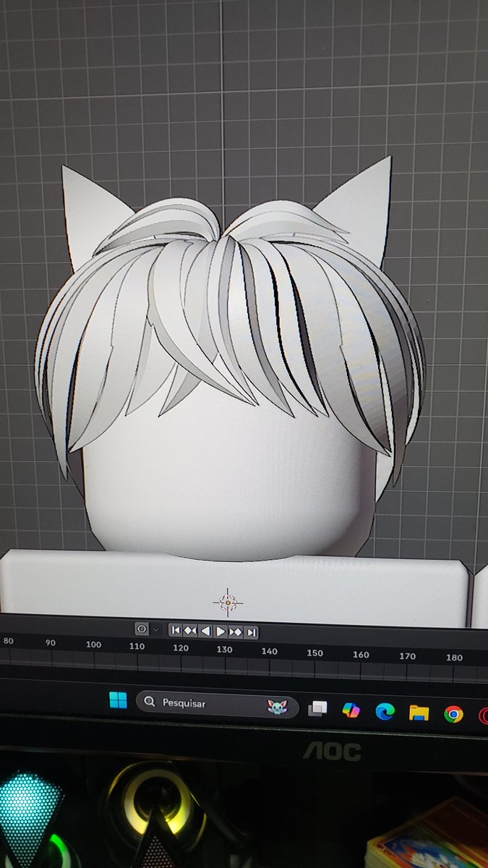Play the animation forward
488x868 pixels.
pos(221,631)
